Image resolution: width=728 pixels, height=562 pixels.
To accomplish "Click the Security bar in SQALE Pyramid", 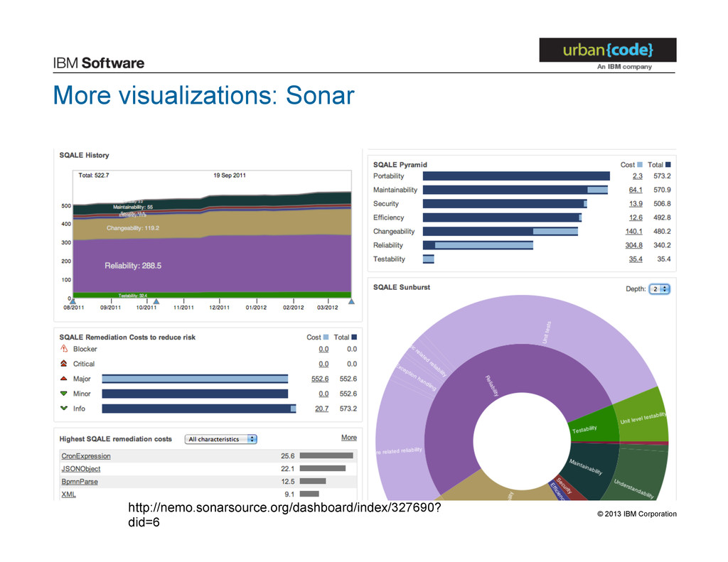I will click(505, 204).
